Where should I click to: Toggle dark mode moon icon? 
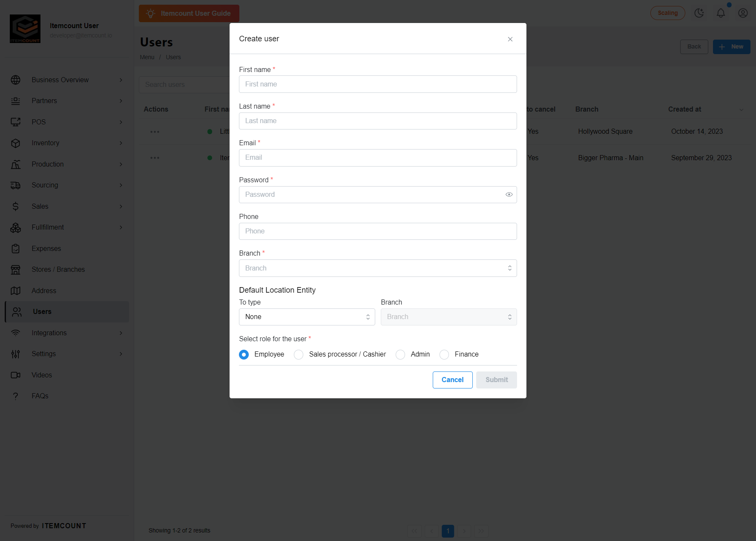click(x=699, y=13)
